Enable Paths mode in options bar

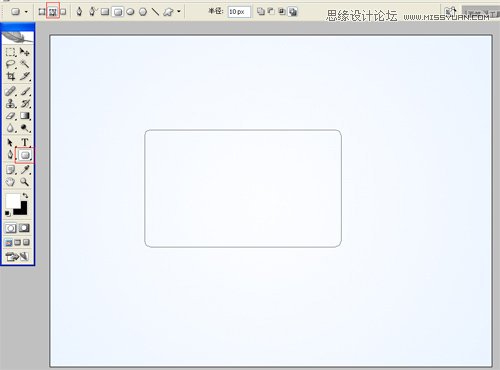[53, 12]
